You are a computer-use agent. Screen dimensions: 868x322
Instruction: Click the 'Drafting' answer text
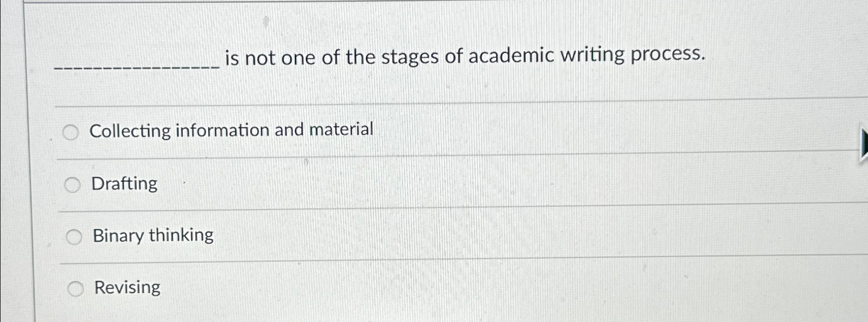[x=124, y=184]
